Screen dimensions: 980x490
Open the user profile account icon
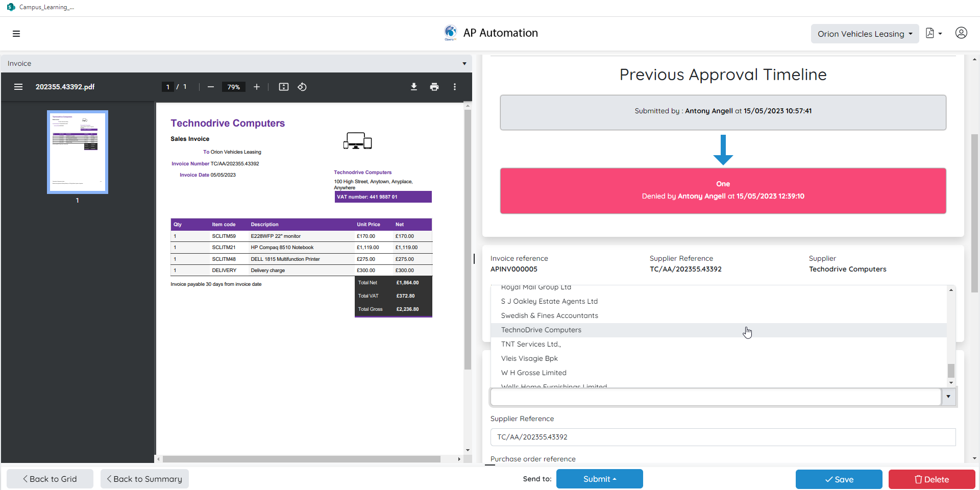click(961, 33)
